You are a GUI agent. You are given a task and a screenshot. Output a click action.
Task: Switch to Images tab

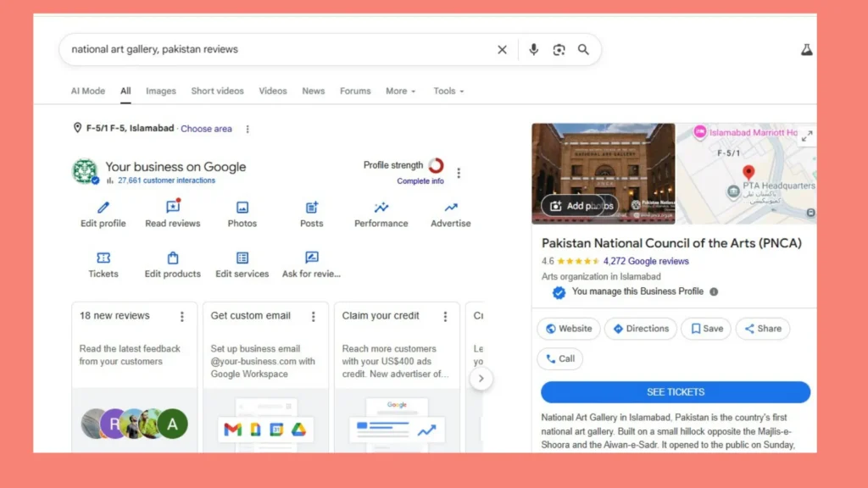coord(161,91)
